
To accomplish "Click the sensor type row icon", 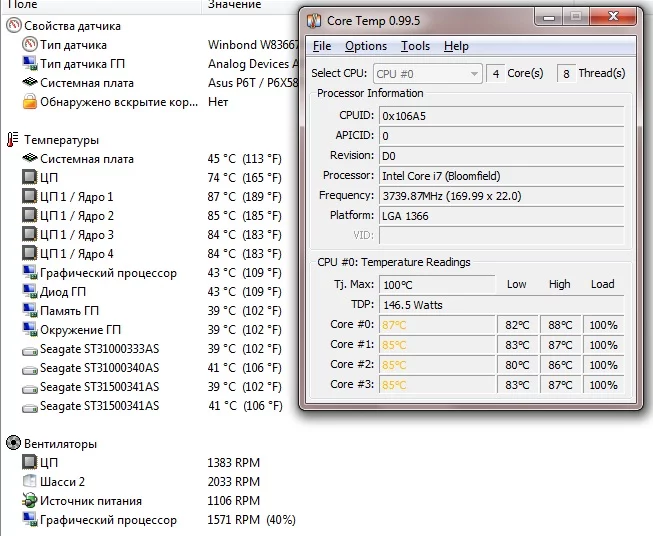I will (30, 45).
